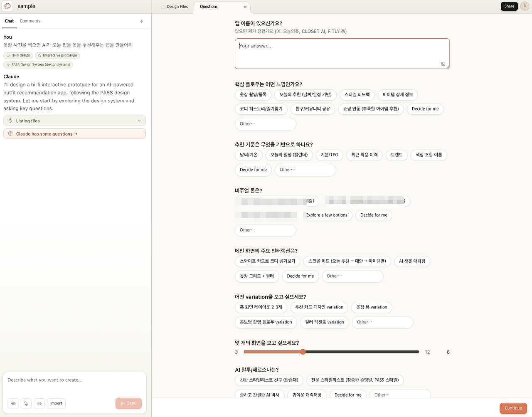Choose Decide for me under 핵심 플로우
Image resolution: width=532 pixels, height=417 pixels.
click(425, 109)
